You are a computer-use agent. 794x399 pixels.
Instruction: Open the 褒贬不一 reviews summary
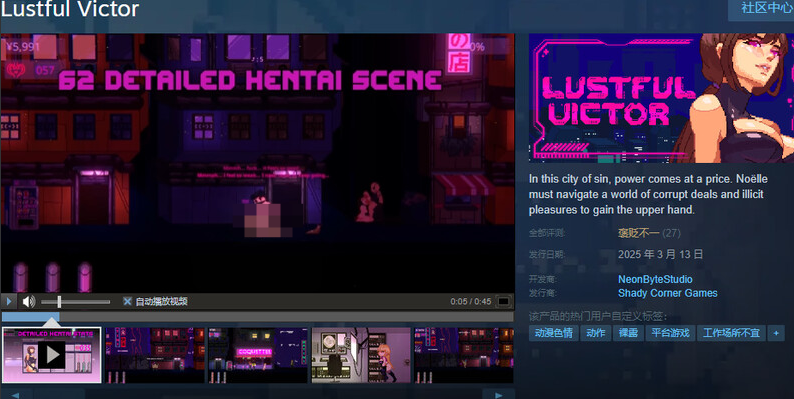point(638,233)
